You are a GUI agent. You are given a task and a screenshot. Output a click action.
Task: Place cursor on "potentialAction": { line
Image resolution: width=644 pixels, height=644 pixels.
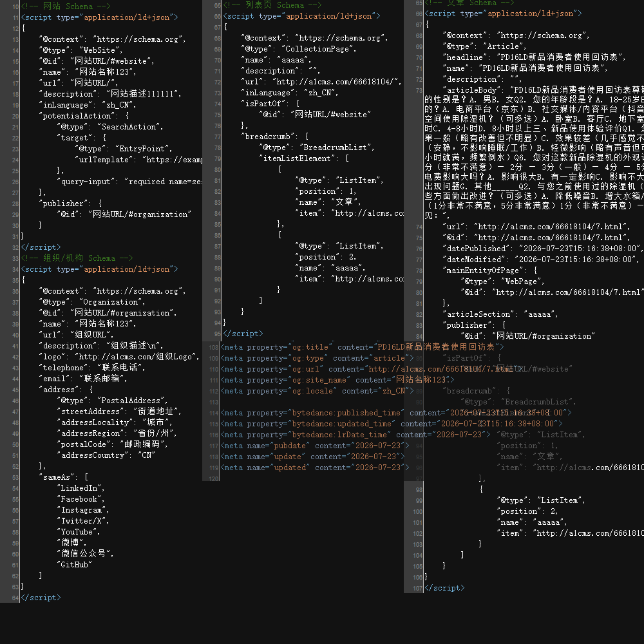(84, 116)
